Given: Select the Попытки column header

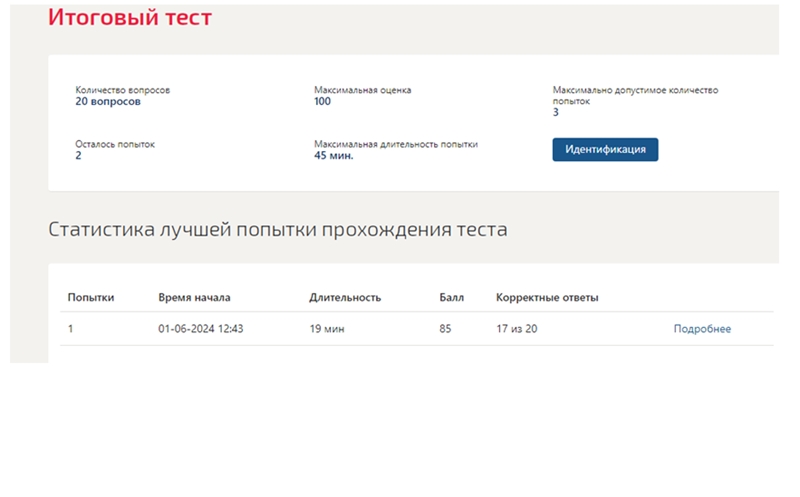Looking at the screenshot, I should click(x=91, y=297).
